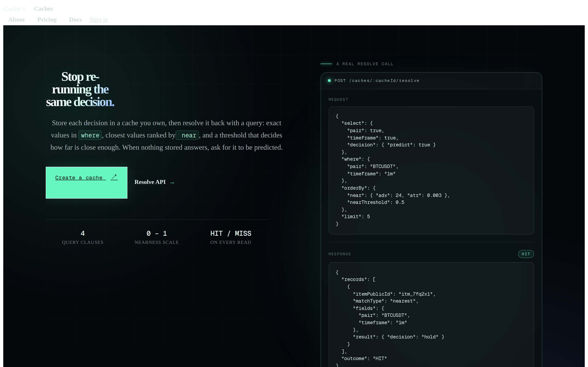Click the Sign in link
588x367 pixels.
[99, 20]
